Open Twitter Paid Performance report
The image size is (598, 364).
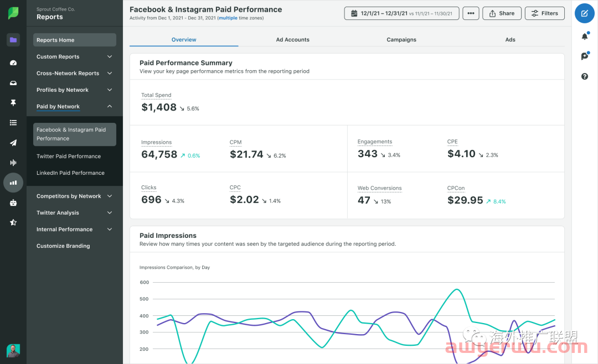(69, 156)
